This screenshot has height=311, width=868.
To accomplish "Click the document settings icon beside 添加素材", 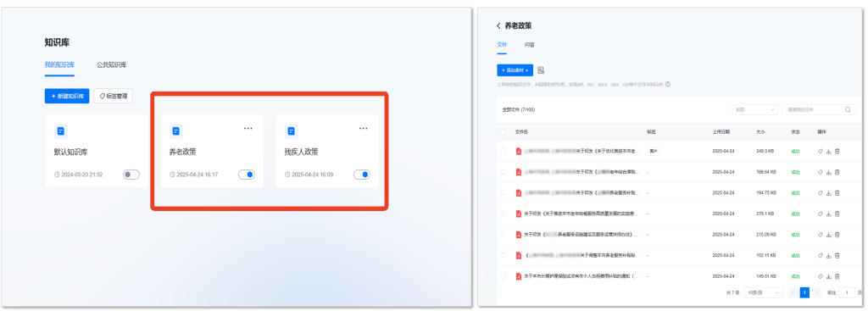I will click(541, 70).
